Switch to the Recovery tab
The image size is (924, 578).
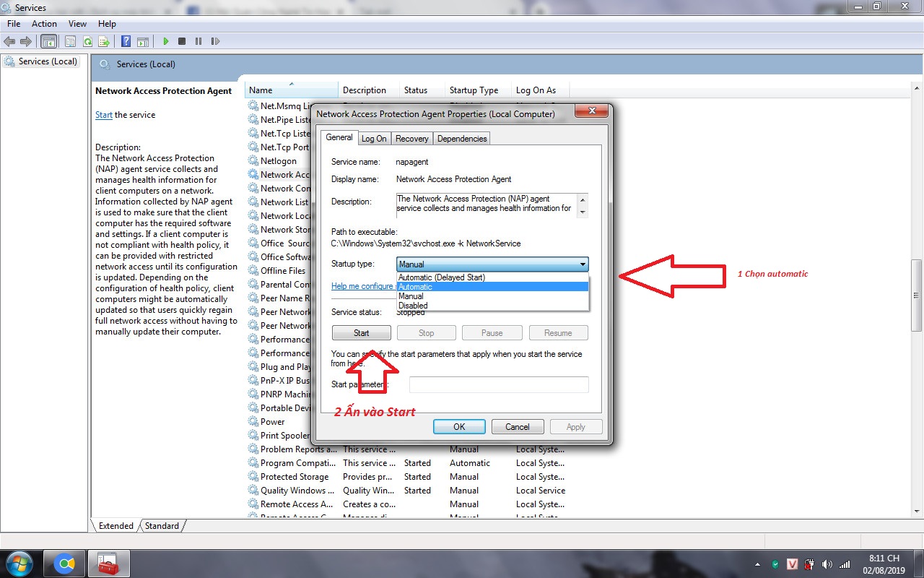412,139
